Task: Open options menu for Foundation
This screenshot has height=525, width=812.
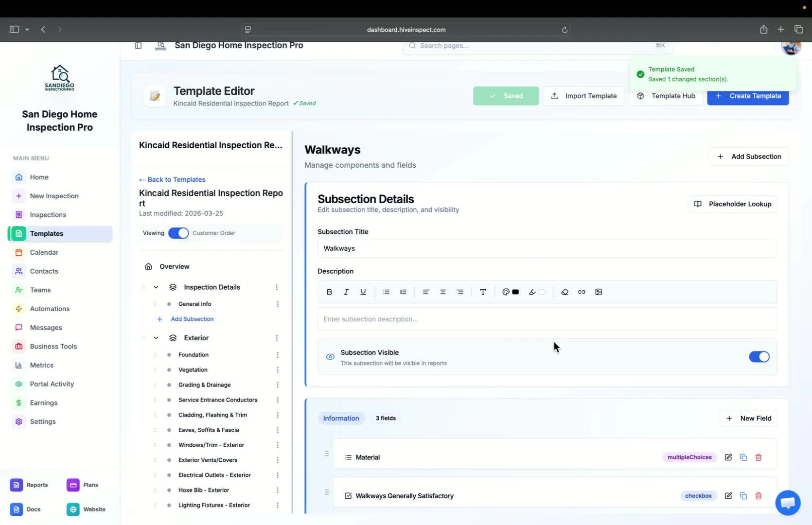Action: coord(278,355)
